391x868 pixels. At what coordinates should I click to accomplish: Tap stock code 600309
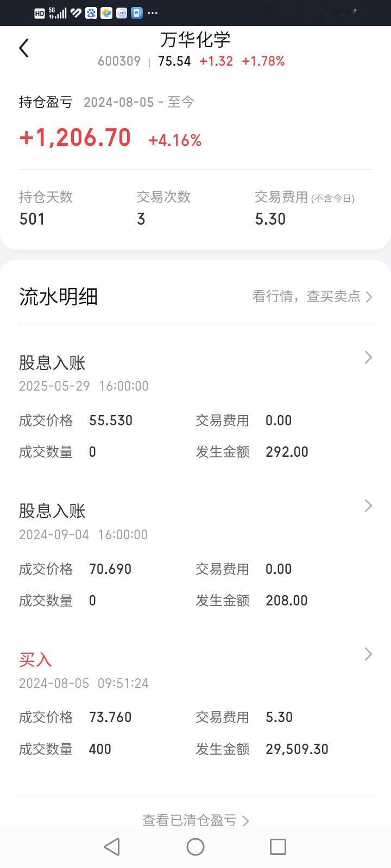[x=119, y=61]
